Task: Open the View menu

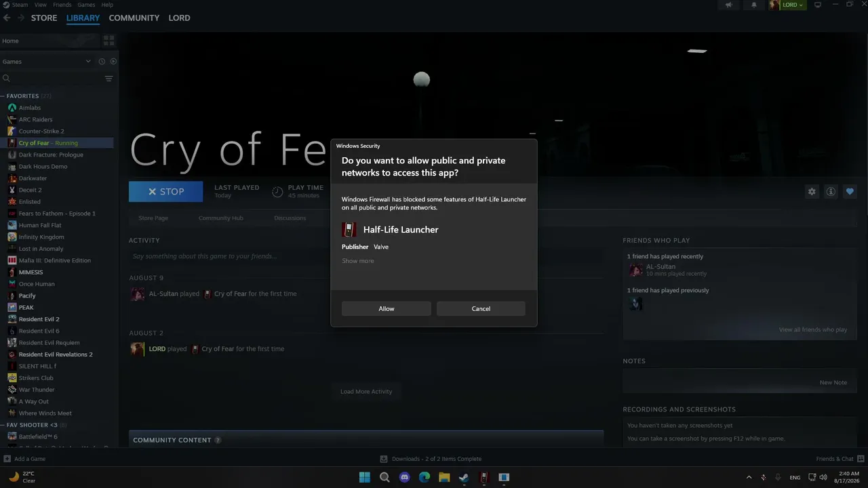Action: click(41, 5)
